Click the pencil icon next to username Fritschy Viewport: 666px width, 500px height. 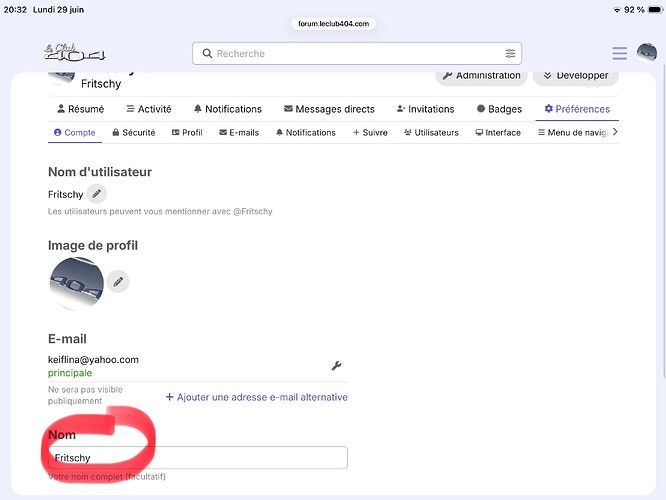coord(96,194)
